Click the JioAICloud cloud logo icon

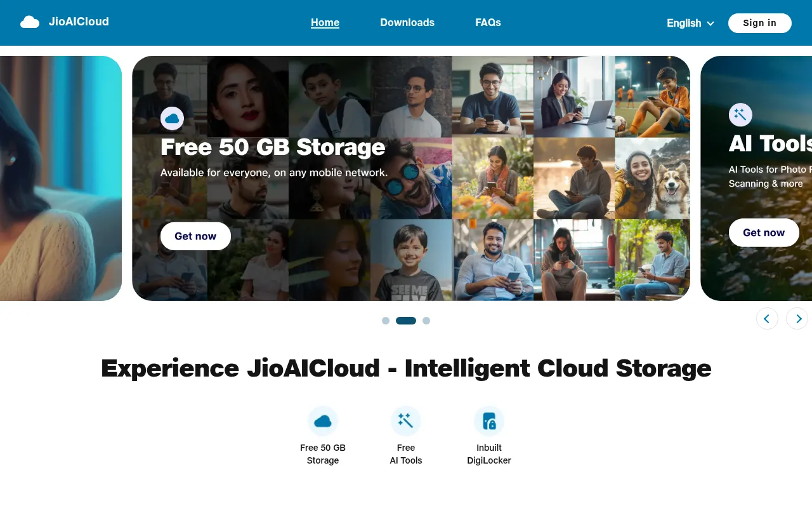pos(30,22)
